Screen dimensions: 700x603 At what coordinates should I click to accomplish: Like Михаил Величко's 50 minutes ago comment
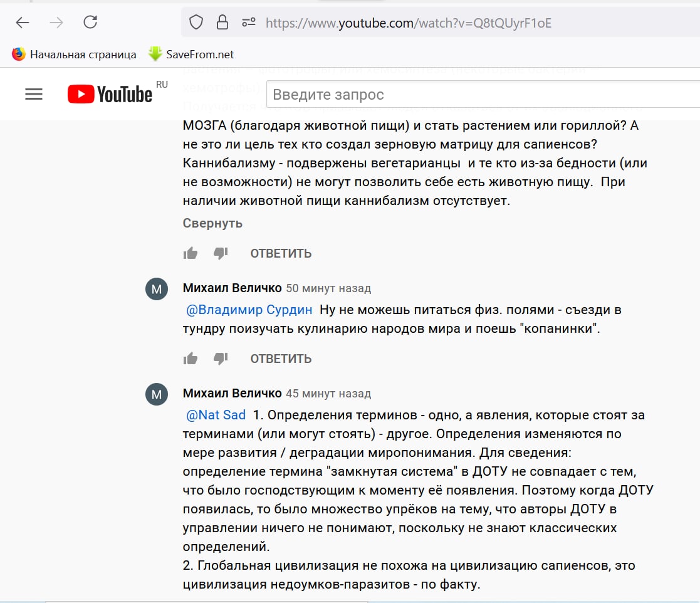(190, 359)
